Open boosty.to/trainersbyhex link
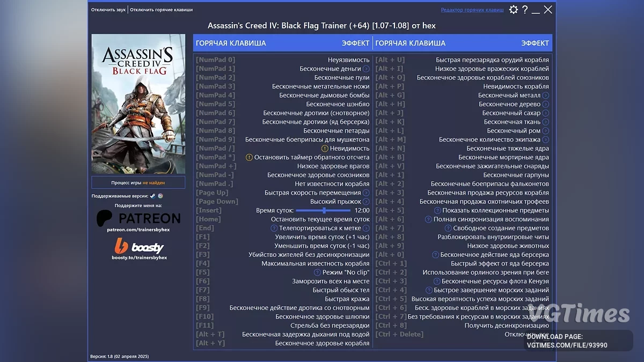 139,257
